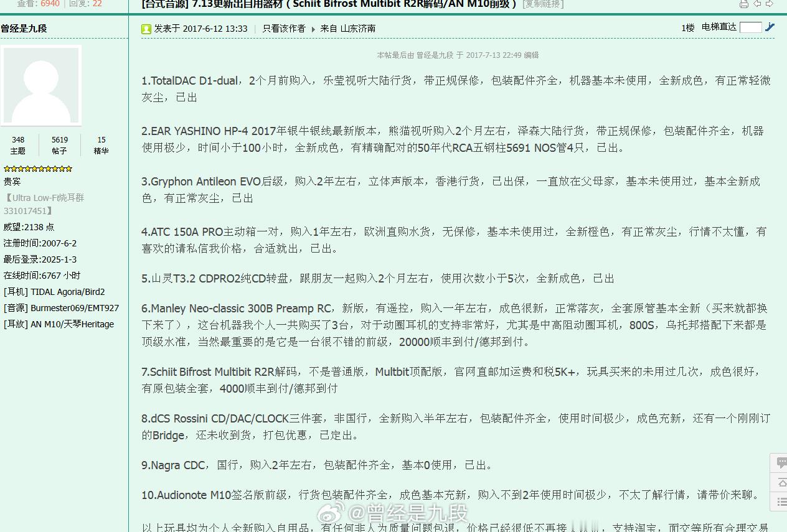The image size is (787, 532).
Task: Click the gold star rating row
Action: pos(38,169)
